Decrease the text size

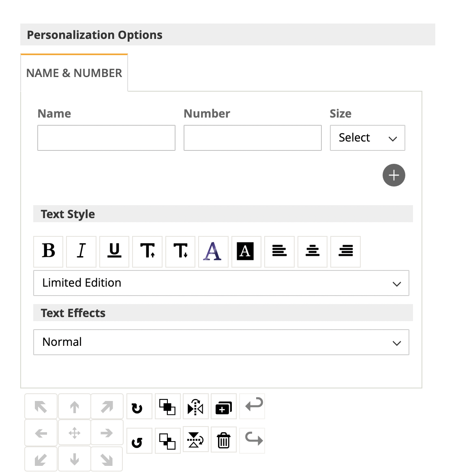coord(180,252)
